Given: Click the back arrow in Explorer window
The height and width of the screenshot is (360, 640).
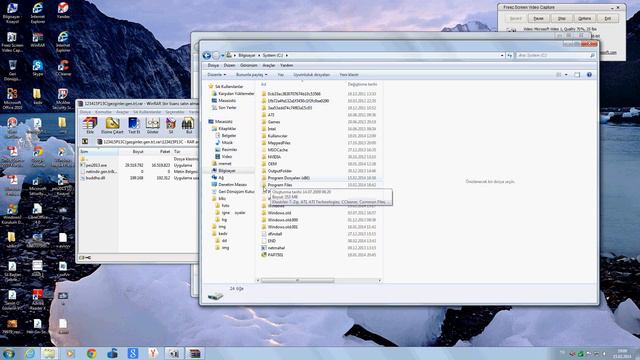Looking at the screenshot, I should [207, 55].
